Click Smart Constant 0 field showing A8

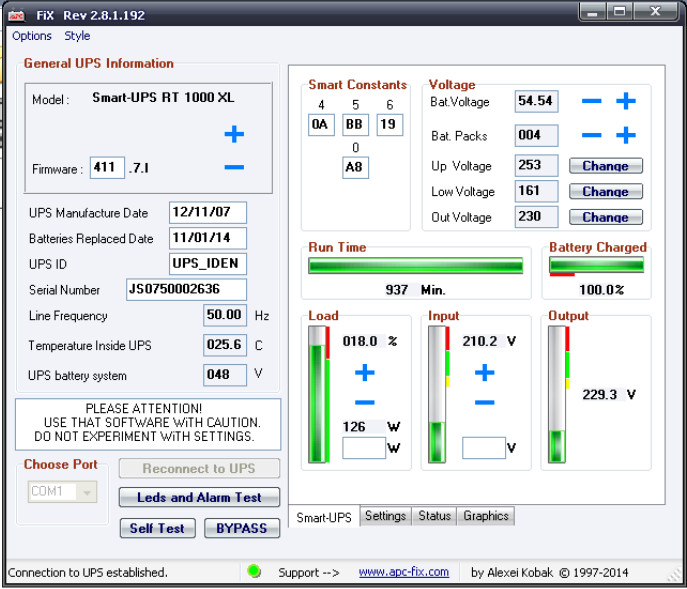[x=355, y=167]
